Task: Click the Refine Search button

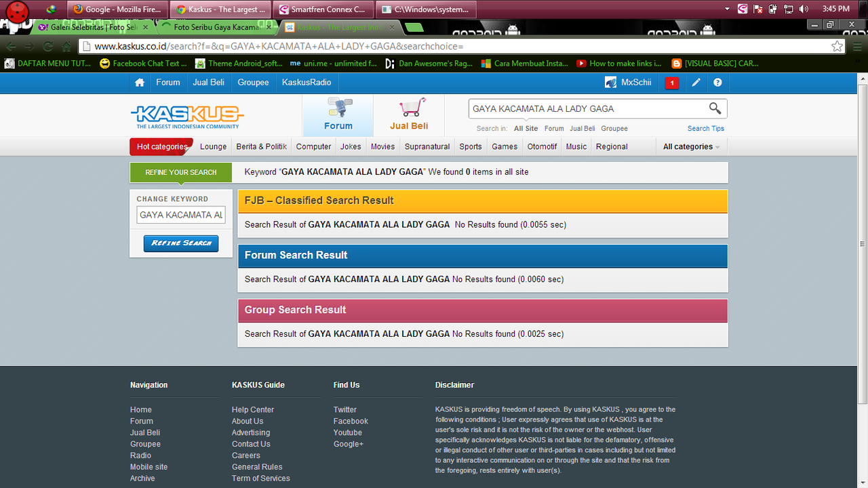Action: (x=181, y=243)
